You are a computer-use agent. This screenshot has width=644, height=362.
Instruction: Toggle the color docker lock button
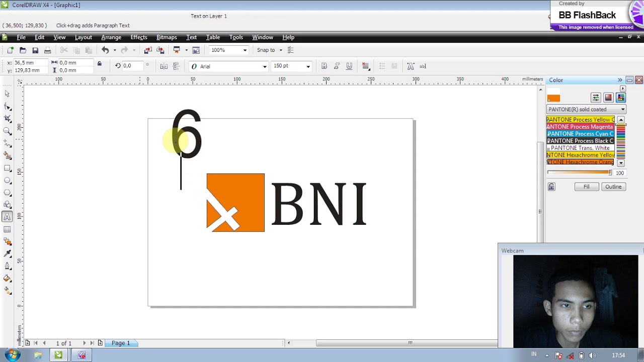coord(551,187)
